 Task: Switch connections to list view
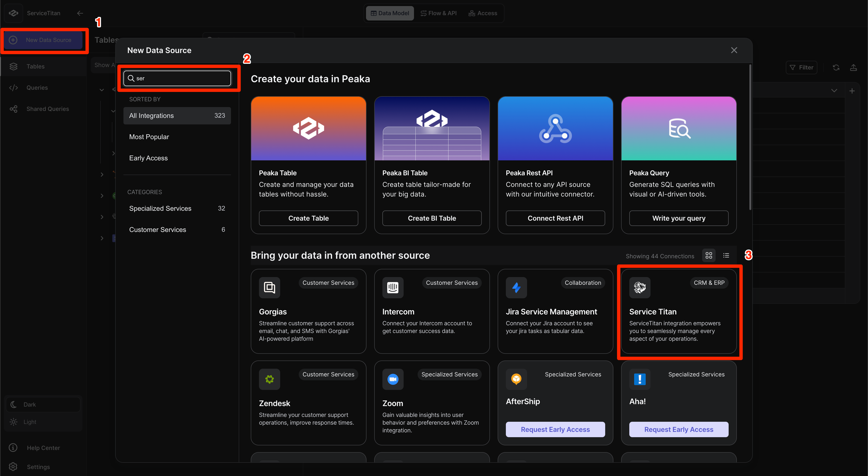coord(726,255)
